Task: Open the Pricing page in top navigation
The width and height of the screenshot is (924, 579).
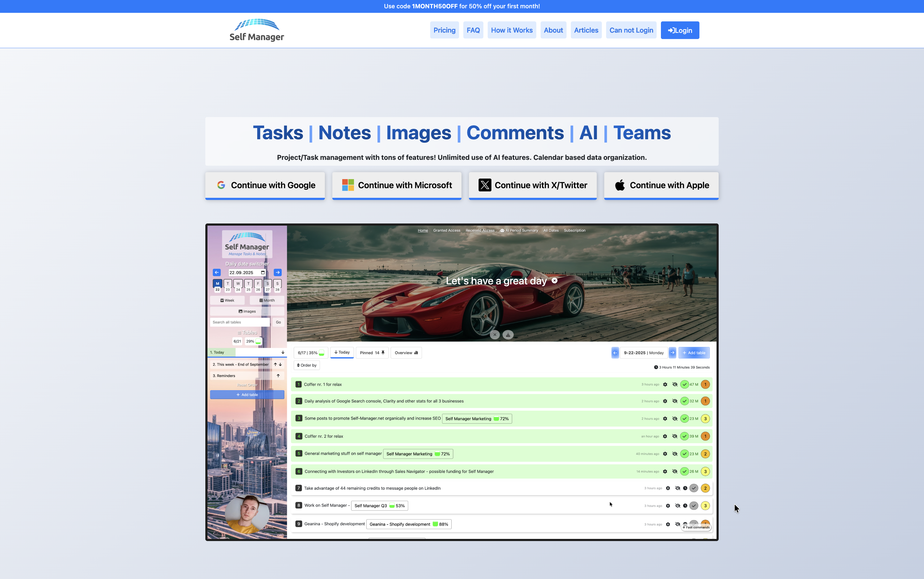Action: (444, 30)
